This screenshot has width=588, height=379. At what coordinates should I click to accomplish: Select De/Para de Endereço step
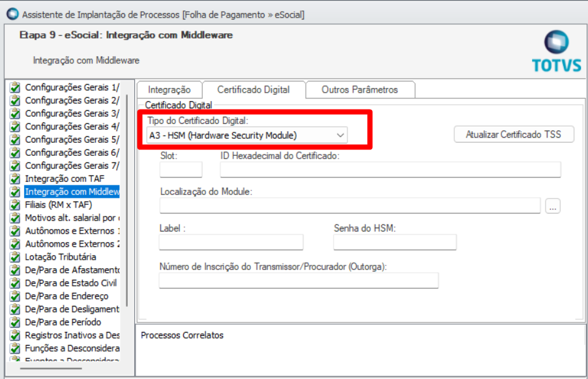(x=66, y=296)
